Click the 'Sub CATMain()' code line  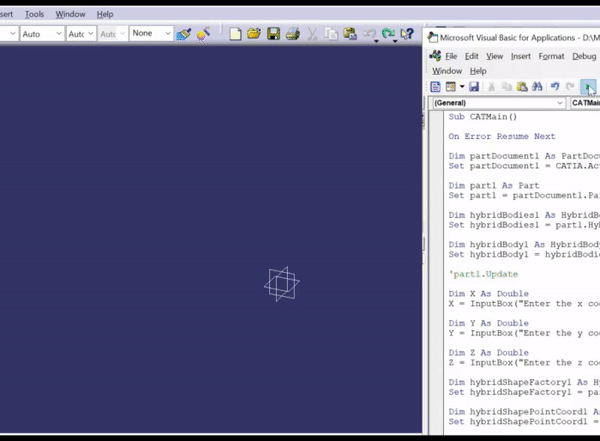coord(483,117)
